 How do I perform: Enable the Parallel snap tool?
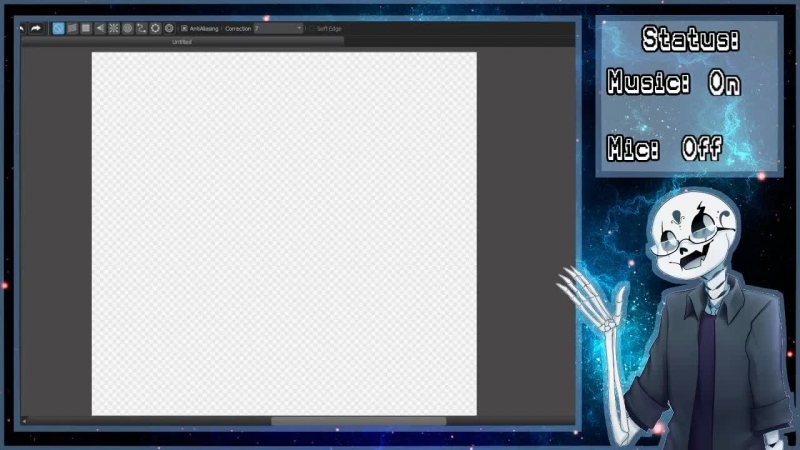(72, 29)
